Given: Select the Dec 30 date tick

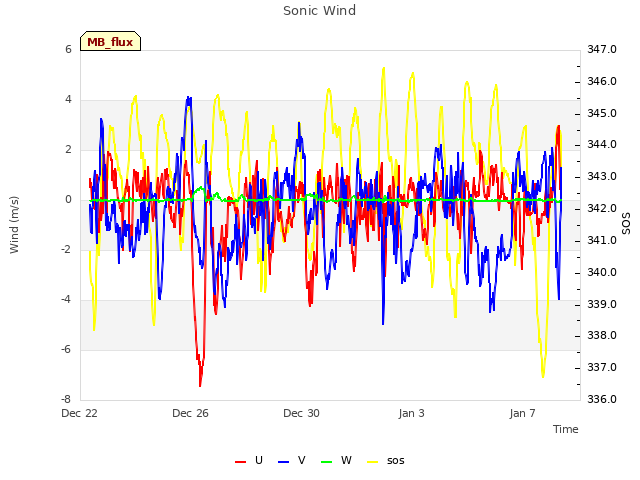Looking at the screenshot, I should (301, 413).
